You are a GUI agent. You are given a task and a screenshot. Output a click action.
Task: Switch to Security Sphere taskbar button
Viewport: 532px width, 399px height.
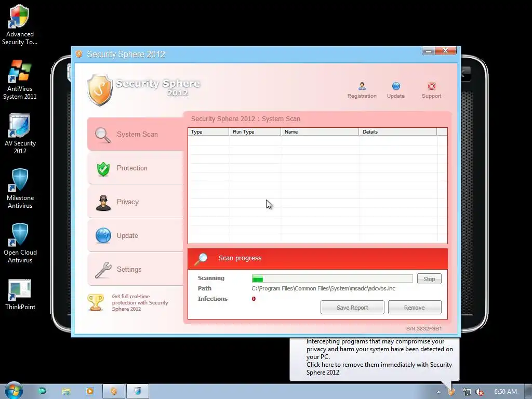pos(114,391)
